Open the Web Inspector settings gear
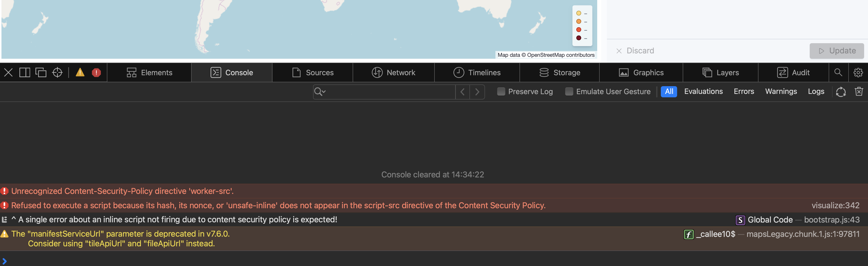Screen dimensions: 868x266 [859, 72]
